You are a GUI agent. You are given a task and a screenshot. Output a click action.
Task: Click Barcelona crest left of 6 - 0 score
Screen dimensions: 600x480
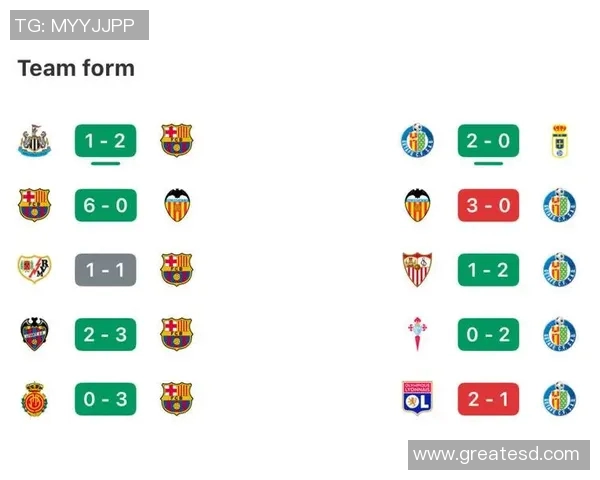point(34,205)
